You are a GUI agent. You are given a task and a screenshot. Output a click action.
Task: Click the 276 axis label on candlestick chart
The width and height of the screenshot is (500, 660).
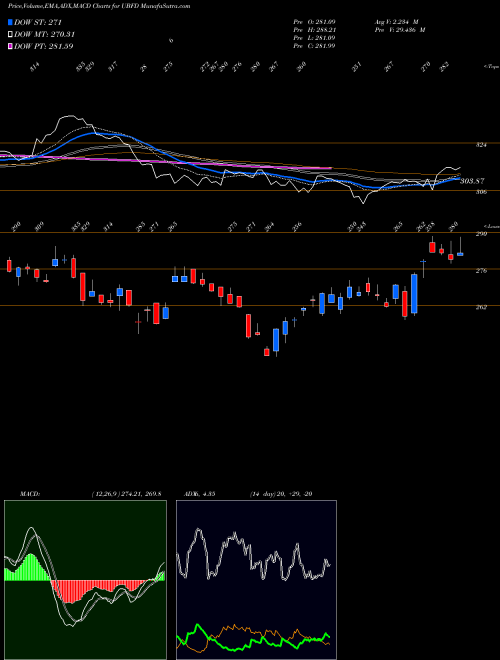(x=481, y=271)
